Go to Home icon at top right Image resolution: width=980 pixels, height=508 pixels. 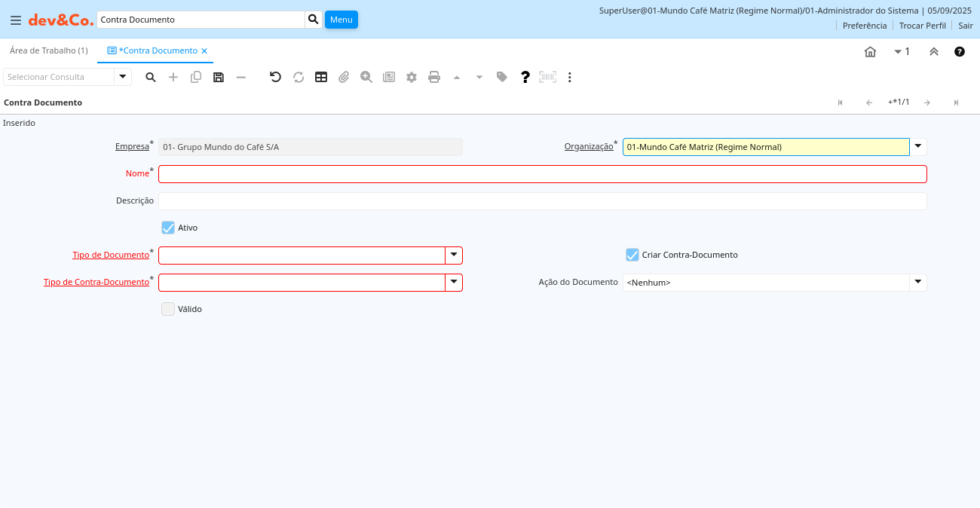tap(870, 51)
